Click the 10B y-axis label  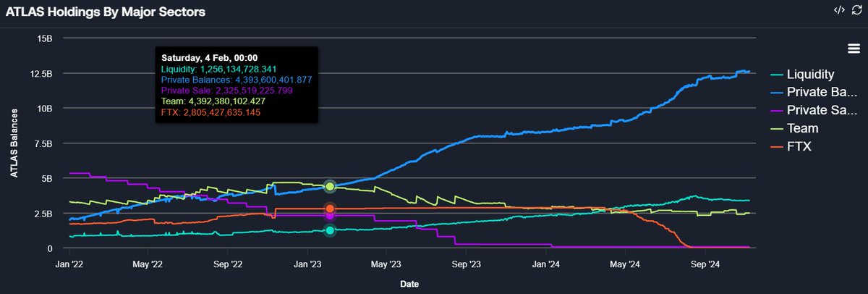tap(43, 108)
